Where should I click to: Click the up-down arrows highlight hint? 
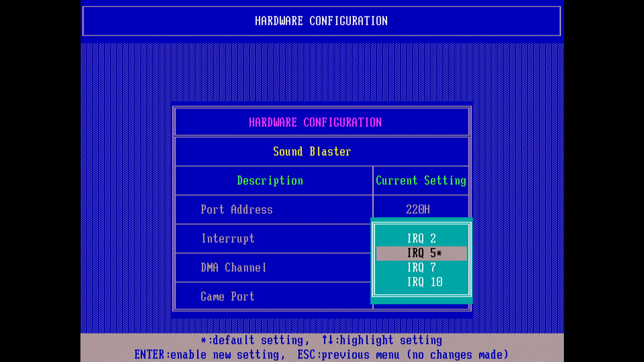(x=382, y=340)
